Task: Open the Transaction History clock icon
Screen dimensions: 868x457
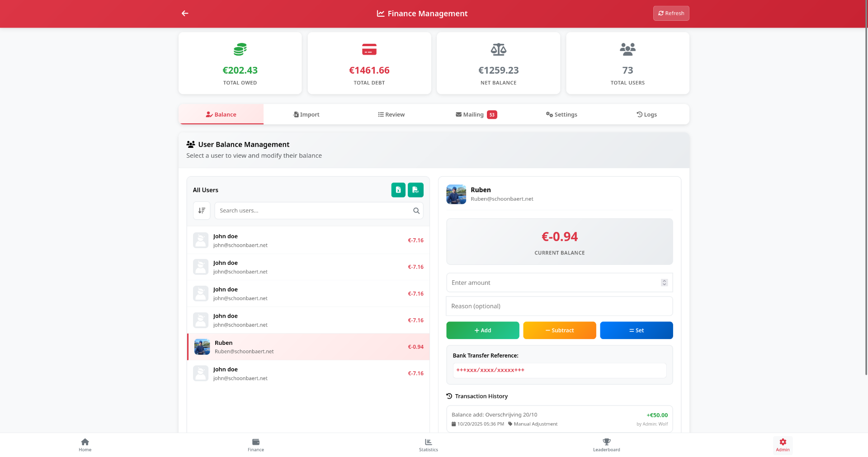Action: 448,396
